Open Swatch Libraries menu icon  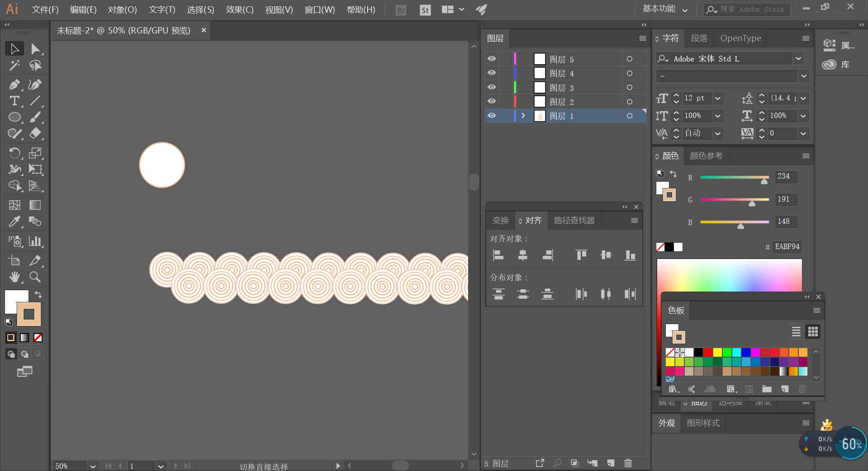click(x=674, y=389)
